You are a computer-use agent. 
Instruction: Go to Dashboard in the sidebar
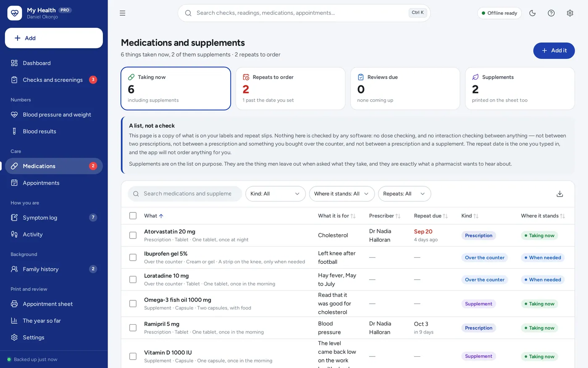click(x=54, y=63)
